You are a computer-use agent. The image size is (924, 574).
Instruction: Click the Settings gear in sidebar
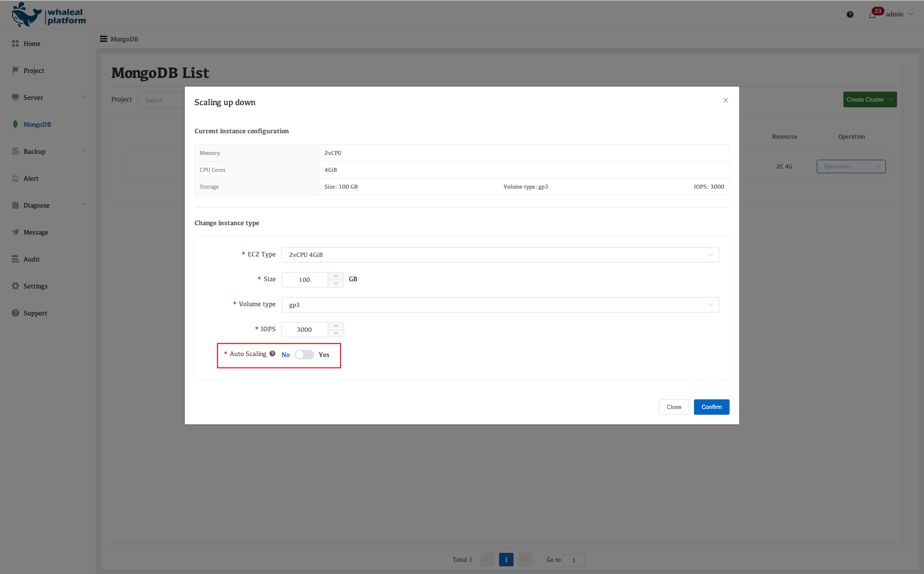click(15, 286)
